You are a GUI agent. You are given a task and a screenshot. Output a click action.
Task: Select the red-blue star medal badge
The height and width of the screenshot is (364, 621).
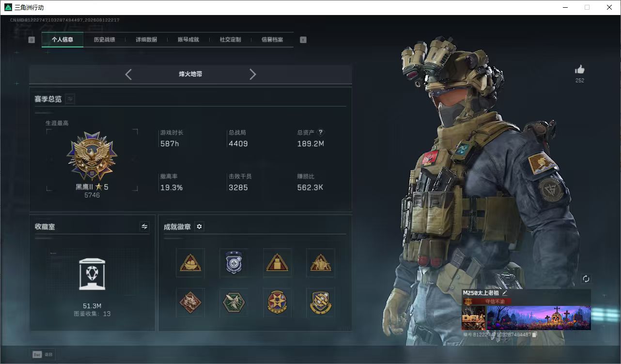point(277,303)
